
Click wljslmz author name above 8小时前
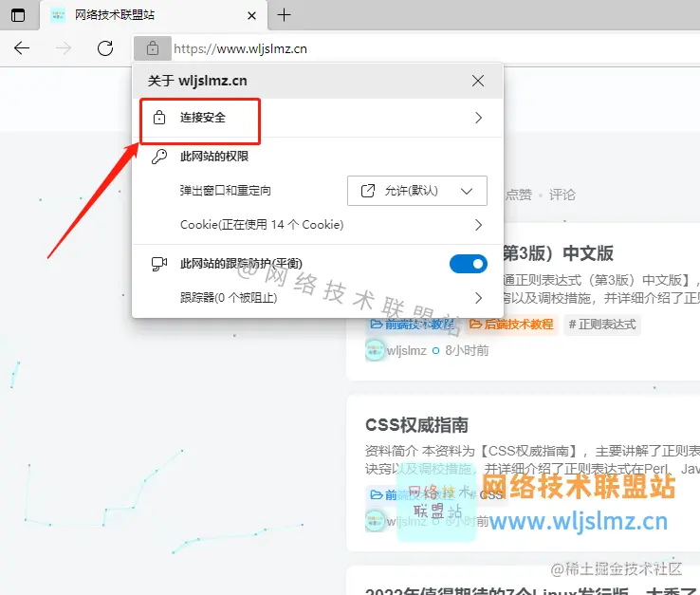pyautogui.click(x=406, y=351)
